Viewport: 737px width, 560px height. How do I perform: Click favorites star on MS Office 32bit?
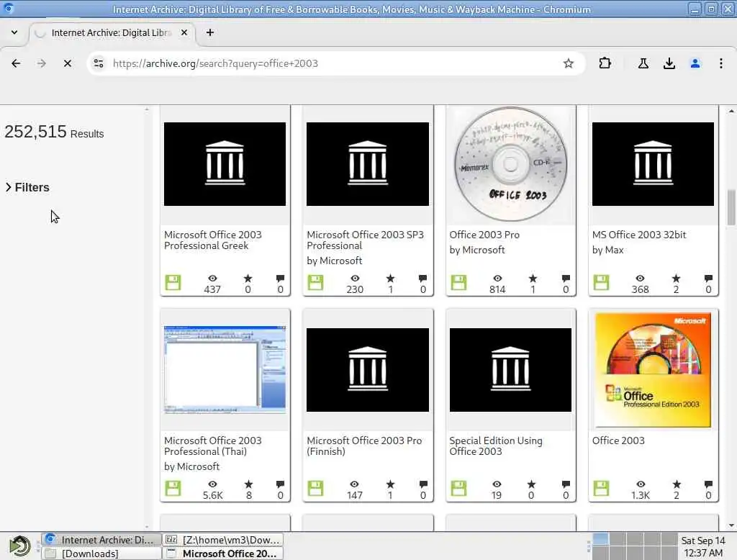pos(676,279)
